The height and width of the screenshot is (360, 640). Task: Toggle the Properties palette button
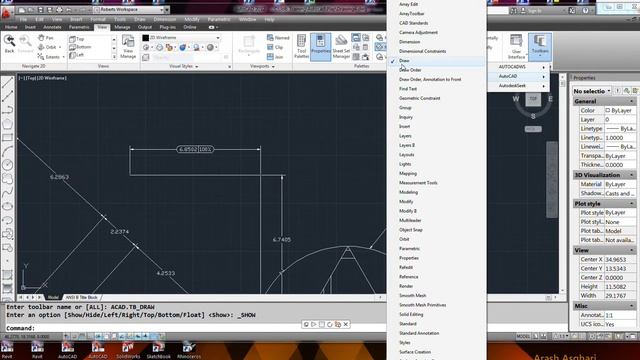(320, 47)
